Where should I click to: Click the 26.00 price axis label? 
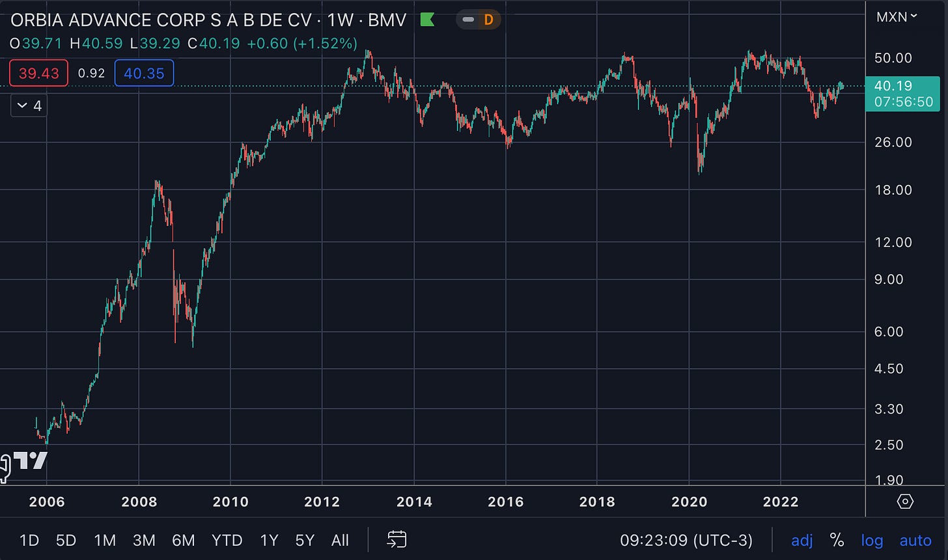coord(893,142)
